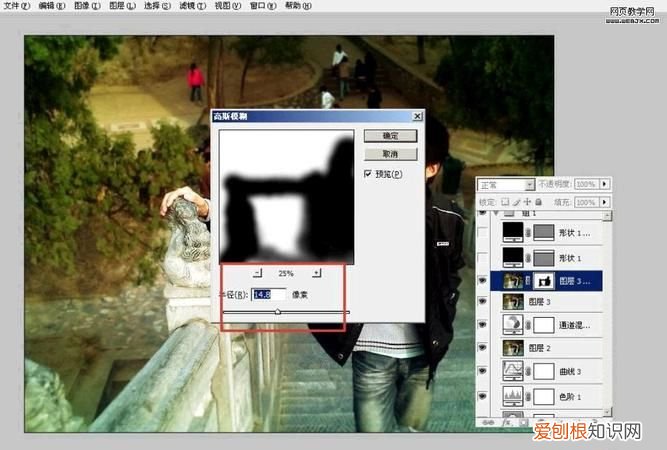Select the white mask of 曲线 3 layer
The height and width of the screenshot is (450, 667).
click(x=544, y=371)
